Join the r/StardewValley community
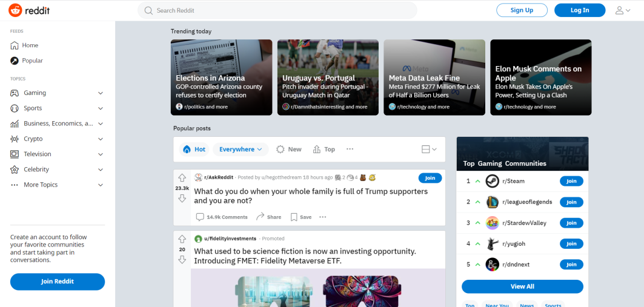The image size is (644, 307). 571,223
